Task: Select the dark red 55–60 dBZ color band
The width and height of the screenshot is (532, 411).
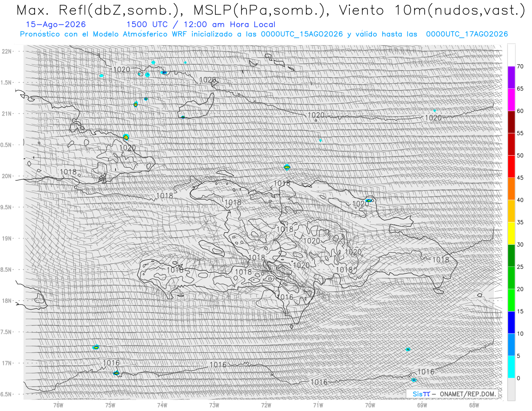Action: pos(511,122)
